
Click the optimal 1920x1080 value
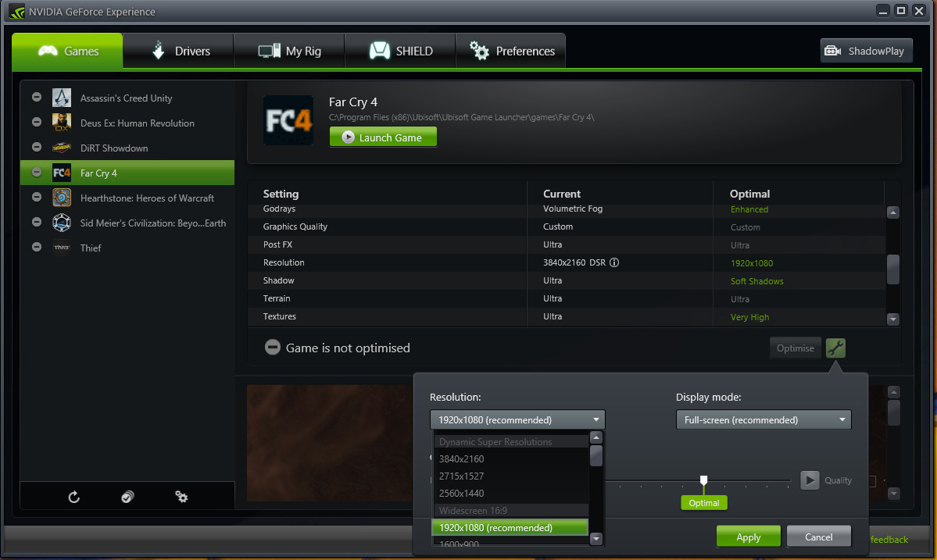click(751, 263)
